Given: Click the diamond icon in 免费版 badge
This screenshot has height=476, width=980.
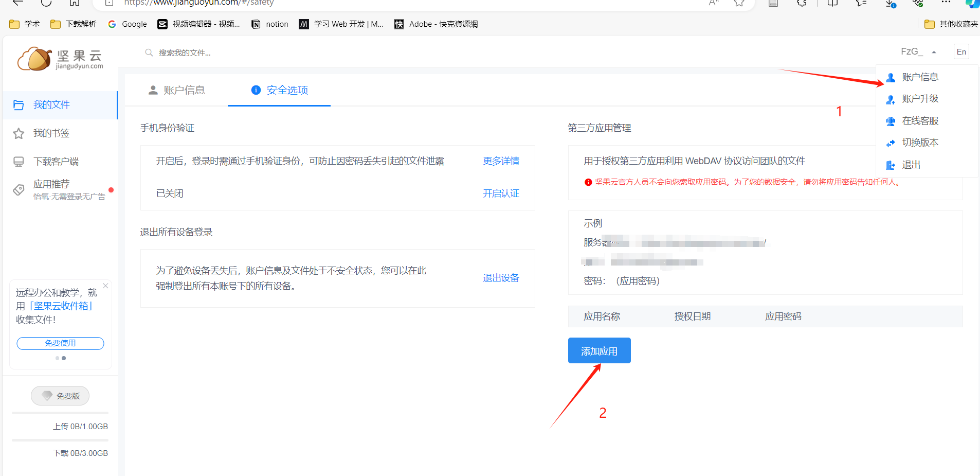Looking at the screenshot, I should point(47,396).
